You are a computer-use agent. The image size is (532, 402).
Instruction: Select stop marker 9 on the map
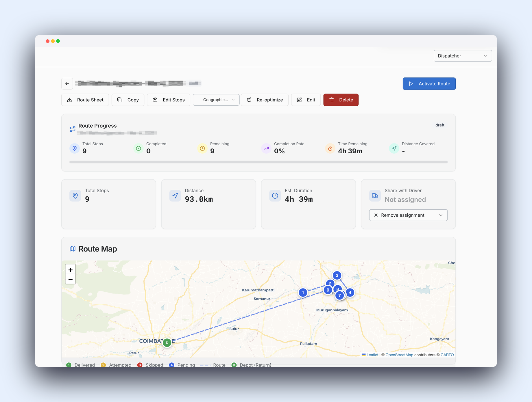click(328, 290)
